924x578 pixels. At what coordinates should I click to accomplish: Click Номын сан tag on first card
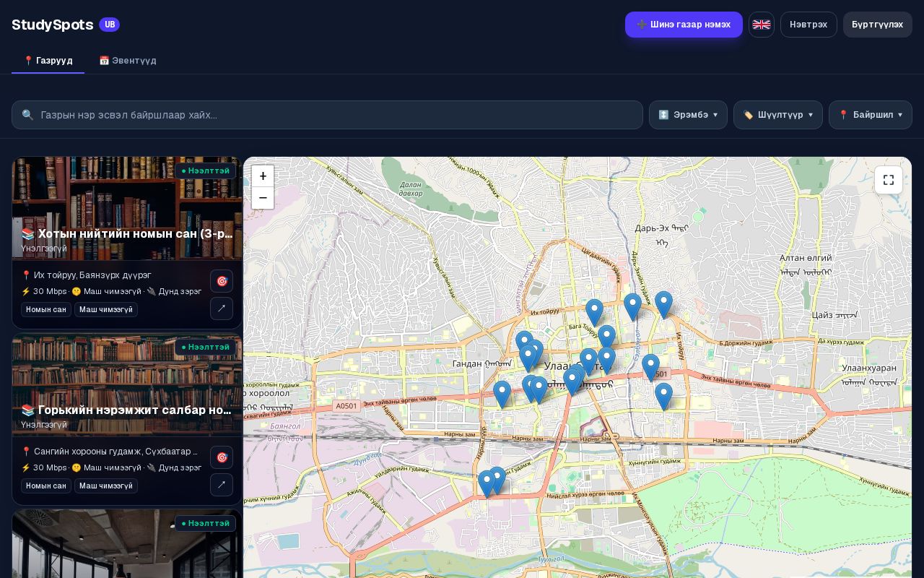(x=46, y=309)
